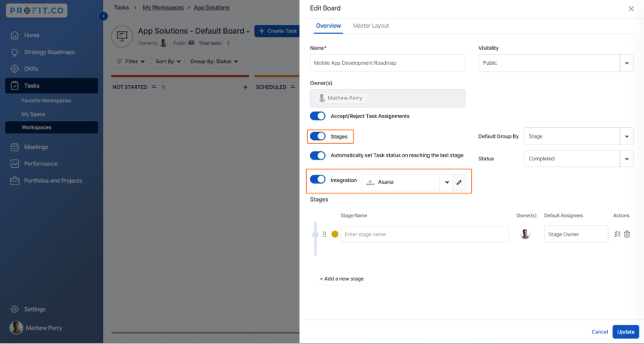
Task: Select the Overview tab
Action: [x=328, y=26]
